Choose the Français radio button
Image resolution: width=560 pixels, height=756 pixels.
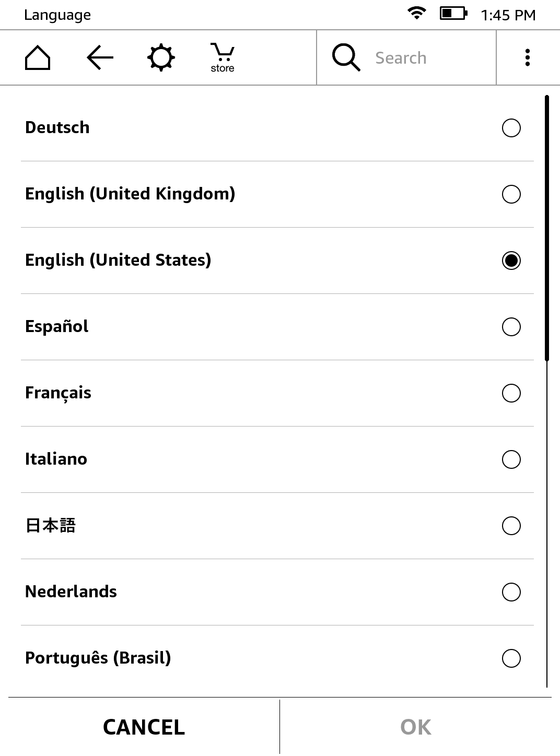tap(511, 393)
